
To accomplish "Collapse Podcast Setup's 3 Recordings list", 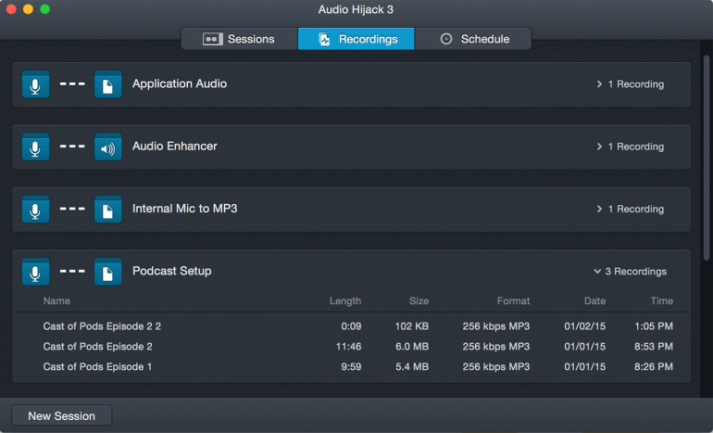I will (x=629, y=272).
